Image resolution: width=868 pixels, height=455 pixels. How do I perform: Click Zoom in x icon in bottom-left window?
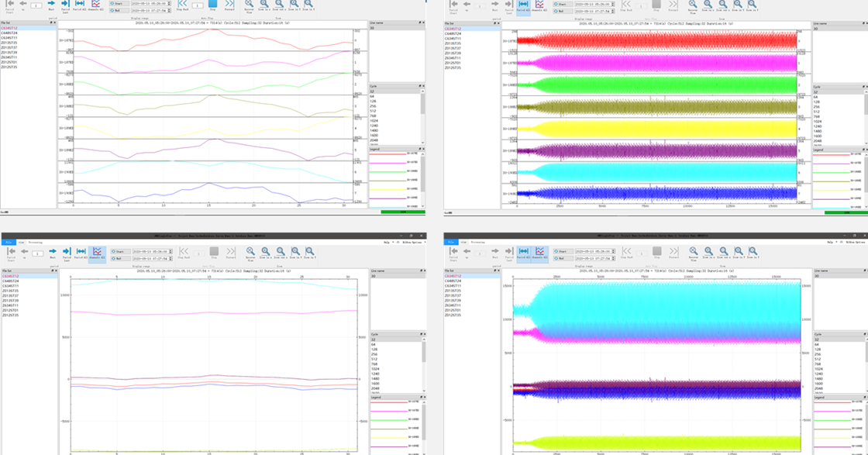[x=265, y=252]
